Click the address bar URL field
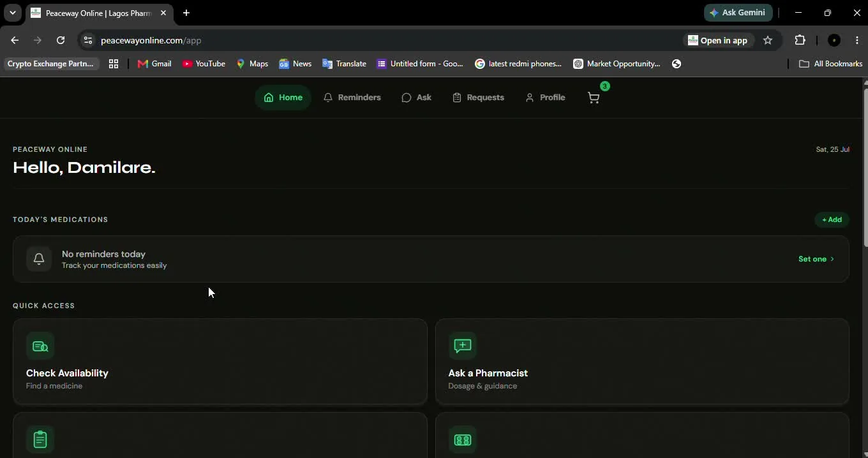The height and width of the screenshot is (458, 868). (389, 40)
